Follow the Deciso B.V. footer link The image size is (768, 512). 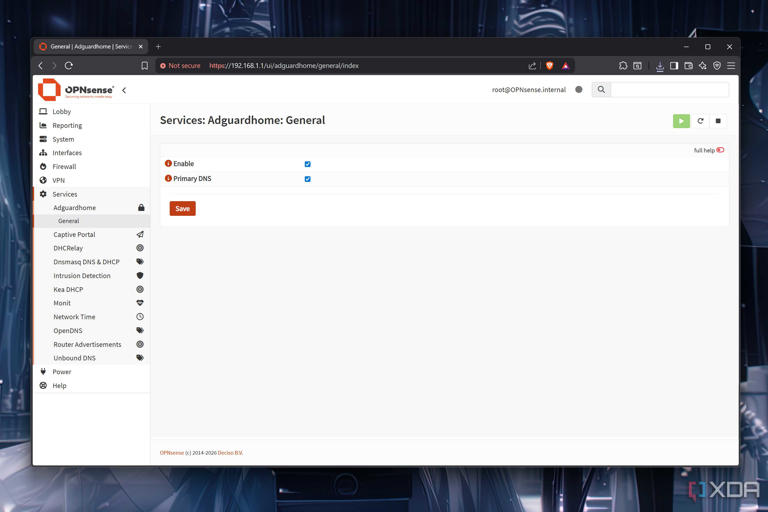tap(230, 453)
